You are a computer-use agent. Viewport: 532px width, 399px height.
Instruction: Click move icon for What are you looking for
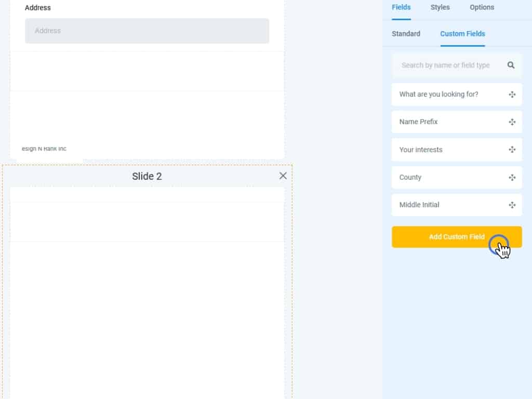pos(512,95)
